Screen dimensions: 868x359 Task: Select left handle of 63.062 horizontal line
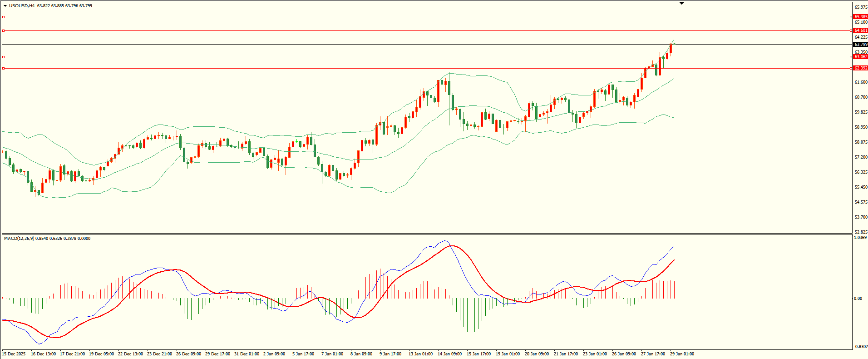tap(4, 57)
